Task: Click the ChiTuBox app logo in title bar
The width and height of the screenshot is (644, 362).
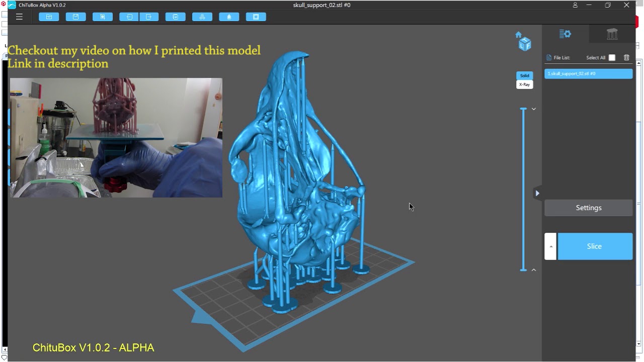Action: pos(12,5)
